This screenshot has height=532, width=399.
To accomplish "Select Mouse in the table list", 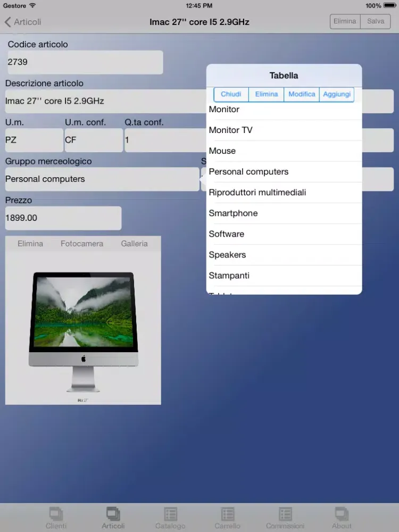I will (284, 151).
